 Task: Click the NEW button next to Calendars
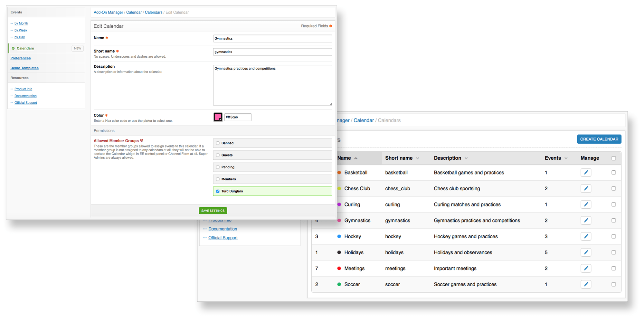[x=78, y=48]
